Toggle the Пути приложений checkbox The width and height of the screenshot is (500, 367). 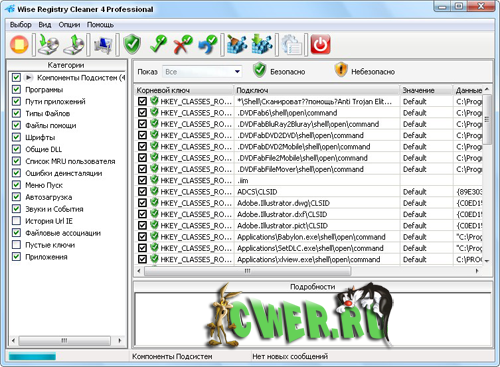point(16,101)
